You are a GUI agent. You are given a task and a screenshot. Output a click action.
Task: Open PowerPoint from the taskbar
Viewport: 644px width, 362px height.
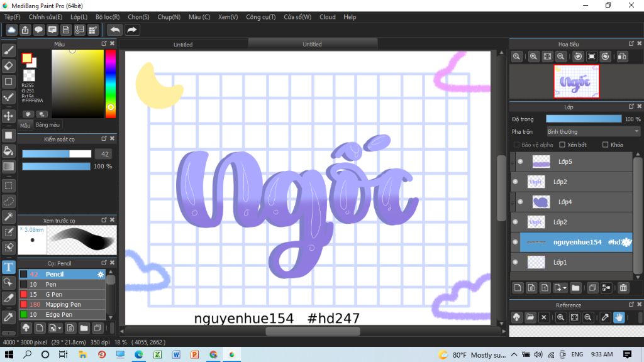195,354
